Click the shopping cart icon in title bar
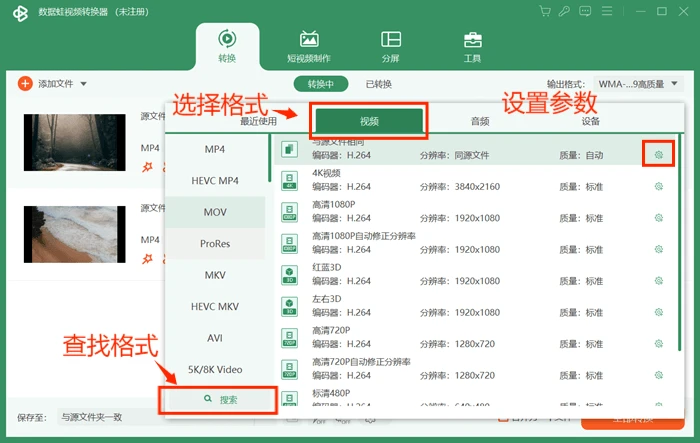This screenshot has width=700, height=443. click(545, 11)
